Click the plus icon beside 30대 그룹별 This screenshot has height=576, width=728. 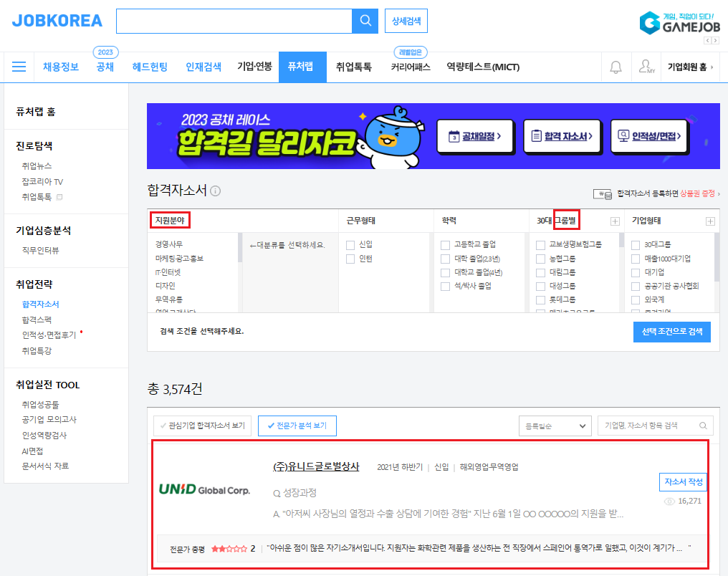pyautogui.click(x=615, y=221)
